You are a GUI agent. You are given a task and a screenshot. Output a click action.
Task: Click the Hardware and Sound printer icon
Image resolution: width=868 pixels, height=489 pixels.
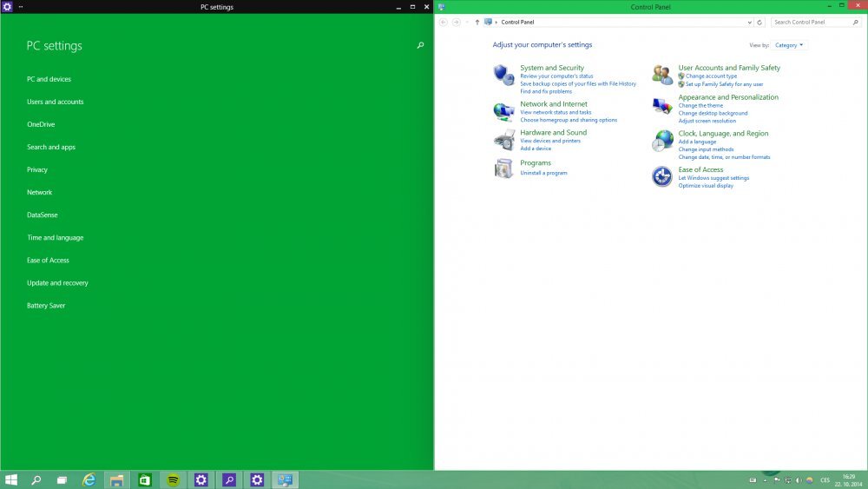click(503, 140)
